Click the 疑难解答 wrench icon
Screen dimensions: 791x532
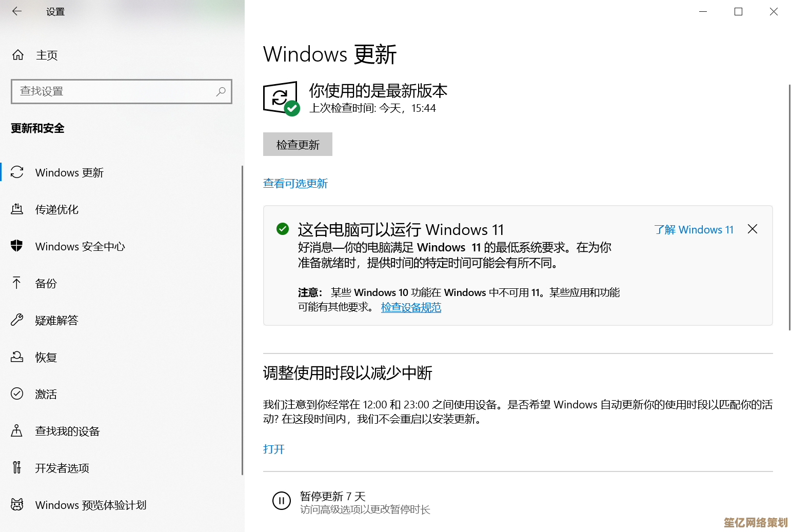pos(17,320)
